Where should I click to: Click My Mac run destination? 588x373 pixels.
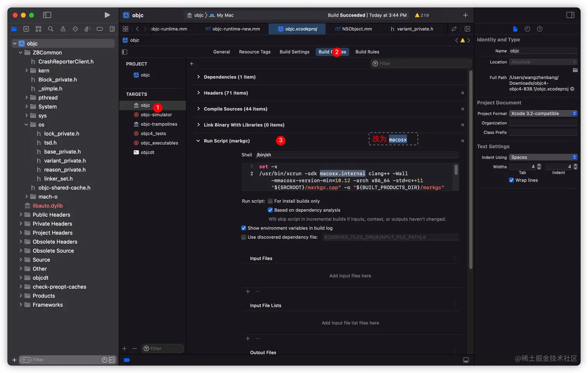[221, 15]
